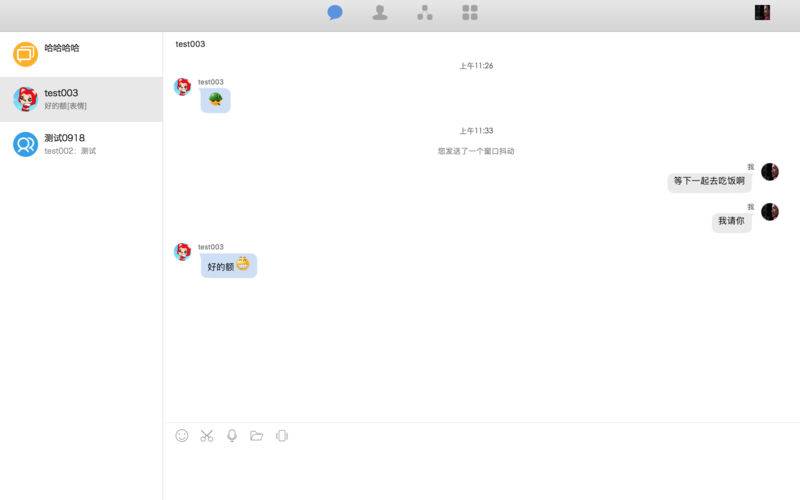Select the test003 conversation in list
This screenshot has height=500, width=800.
[81, 99]
